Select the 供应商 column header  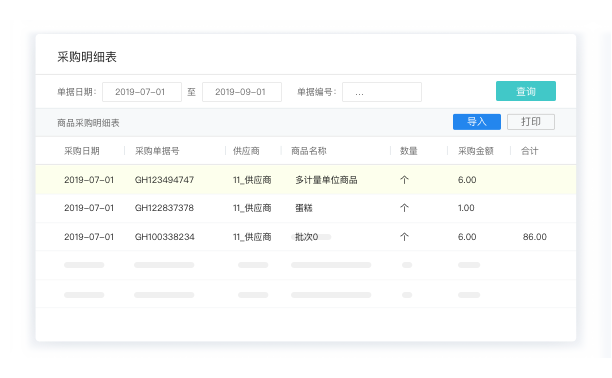246,151
